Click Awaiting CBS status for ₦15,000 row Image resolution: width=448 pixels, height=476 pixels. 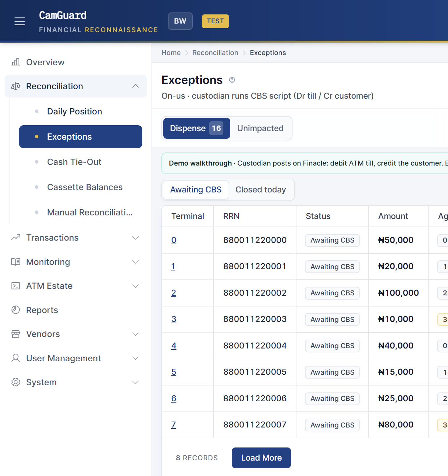332,372
